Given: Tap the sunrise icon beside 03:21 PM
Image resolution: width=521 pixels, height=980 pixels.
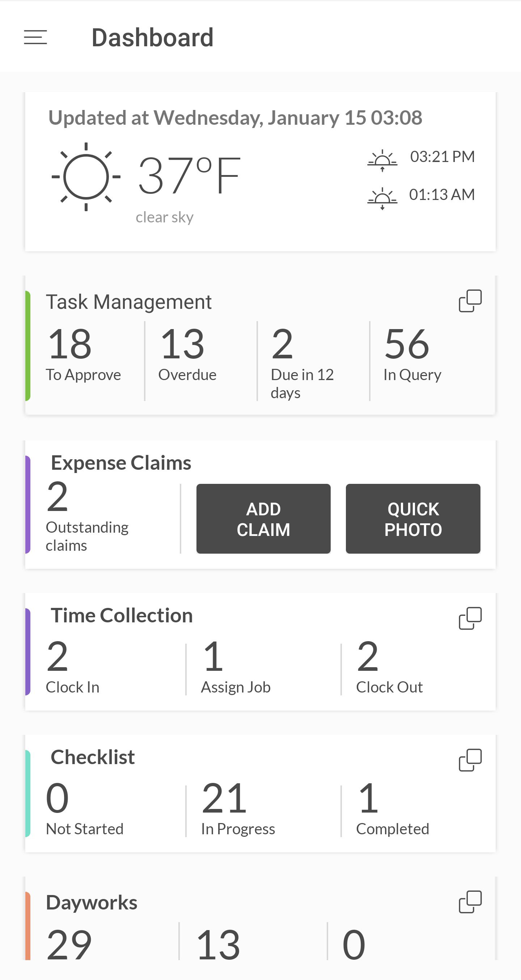Looking at the screenshot, I should click(382, 160).
